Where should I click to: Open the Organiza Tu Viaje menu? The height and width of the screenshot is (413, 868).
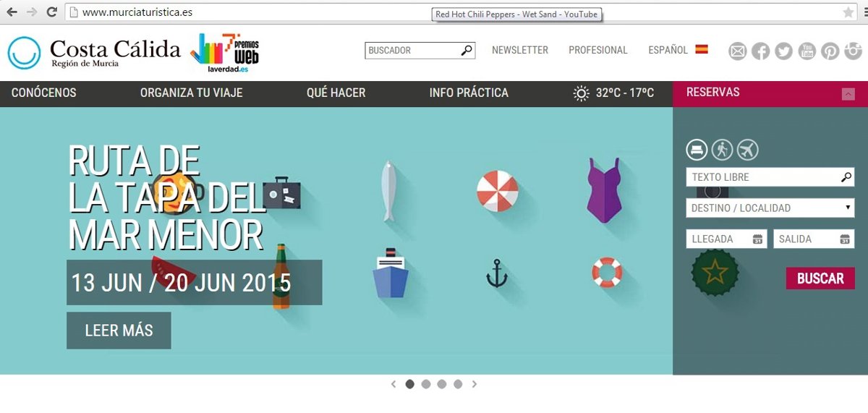click(191, 93)
